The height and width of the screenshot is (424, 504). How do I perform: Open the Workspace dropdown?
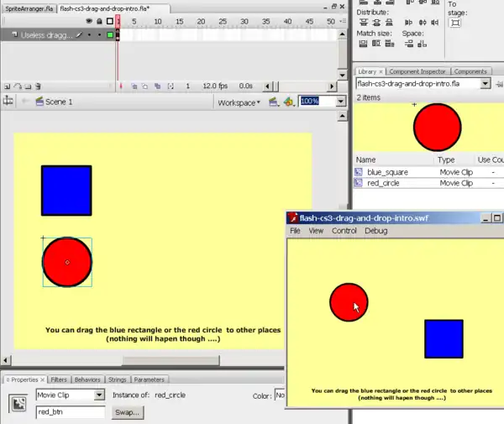click(239, 102)
